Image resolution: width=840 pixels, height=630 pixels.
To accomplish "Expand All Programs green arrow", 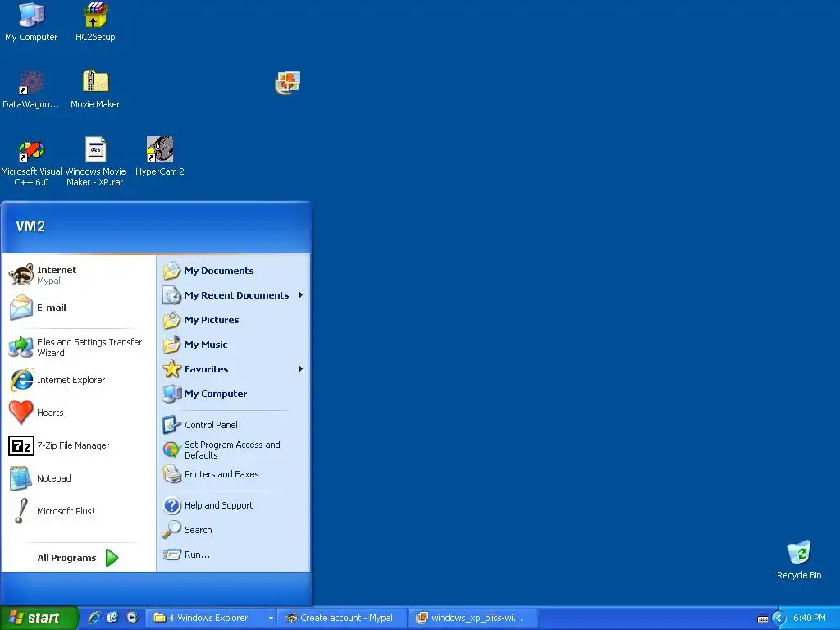I will coord(112,558).
